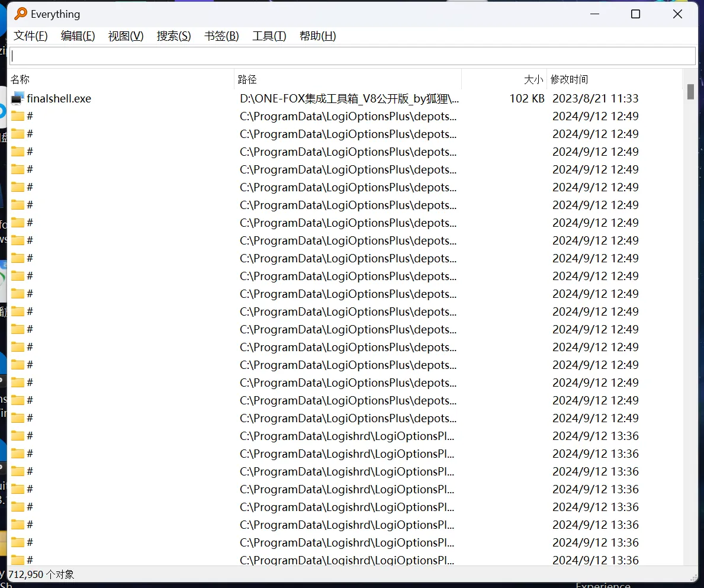Sort results by the 名称 column header
This screenshot has height=588, width=704.
[121, 79]
